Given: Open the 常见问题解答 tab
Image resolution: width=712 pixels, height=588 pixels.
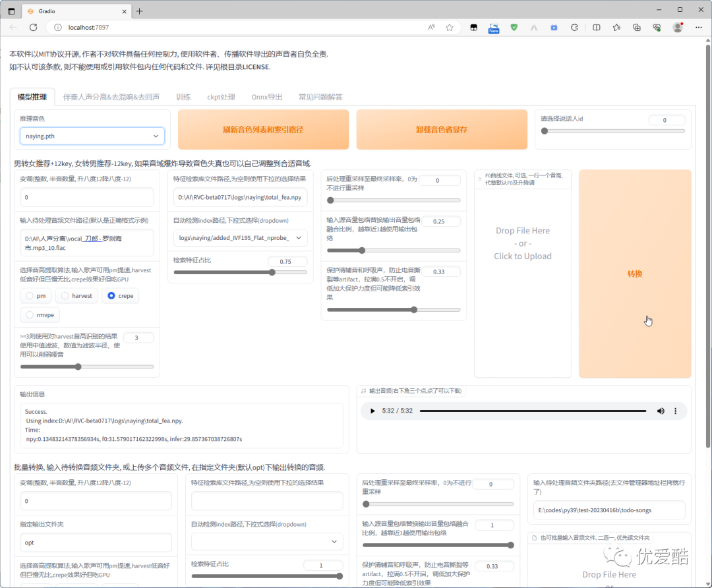Looking at the screenshot, I should pyautogui.click(x=320, y=97).
